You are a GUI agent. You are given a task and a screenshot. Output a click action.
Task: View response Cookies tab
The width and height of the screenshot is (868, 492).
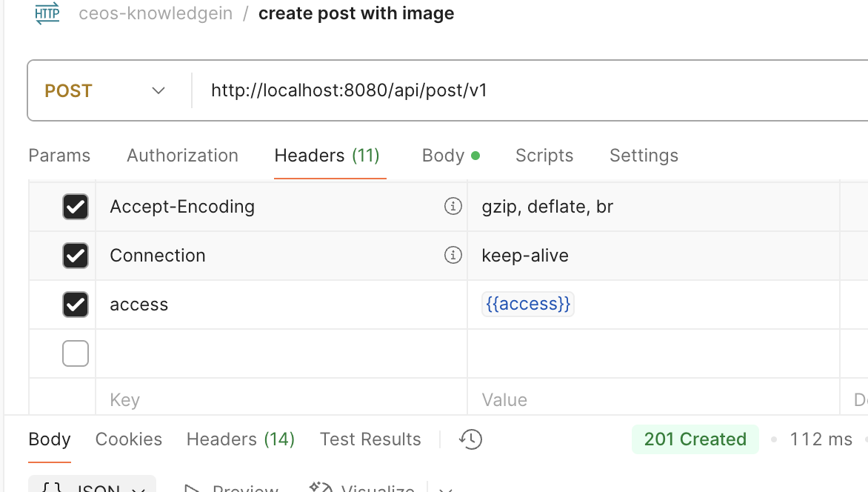pyautogui.click(x=128, y=439)
